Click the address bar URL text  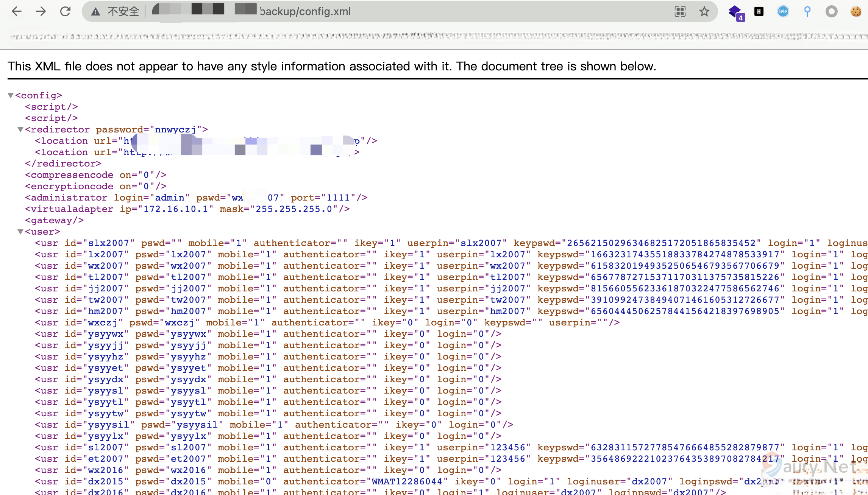[305, 11]
